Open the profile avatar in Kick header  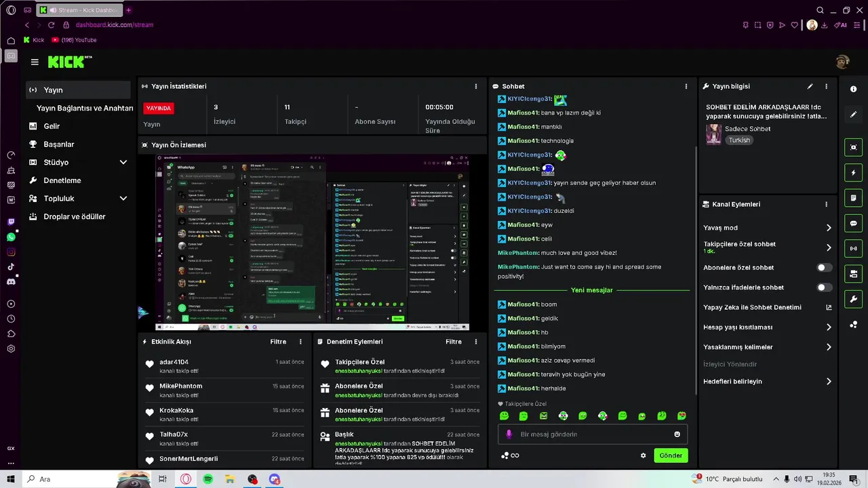pos(842,62)
